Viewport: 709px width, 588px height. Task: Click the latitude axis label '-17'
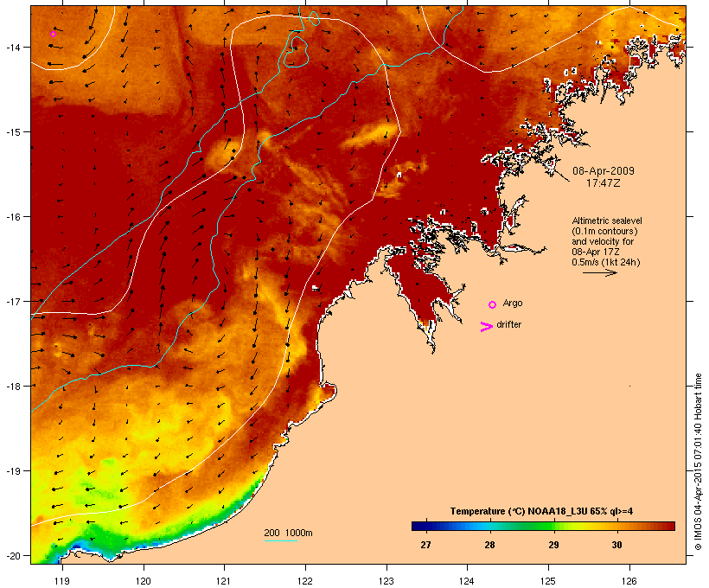(x=12, y=302)
